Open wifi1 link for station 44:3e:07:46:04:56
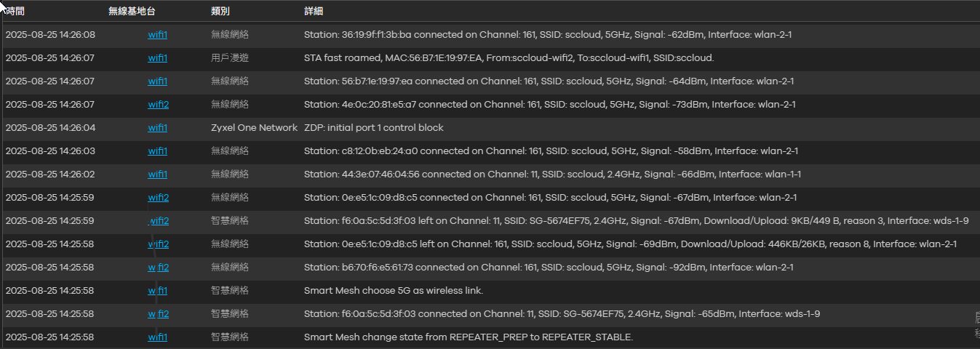The image size is (980, 349). point(158,174)
